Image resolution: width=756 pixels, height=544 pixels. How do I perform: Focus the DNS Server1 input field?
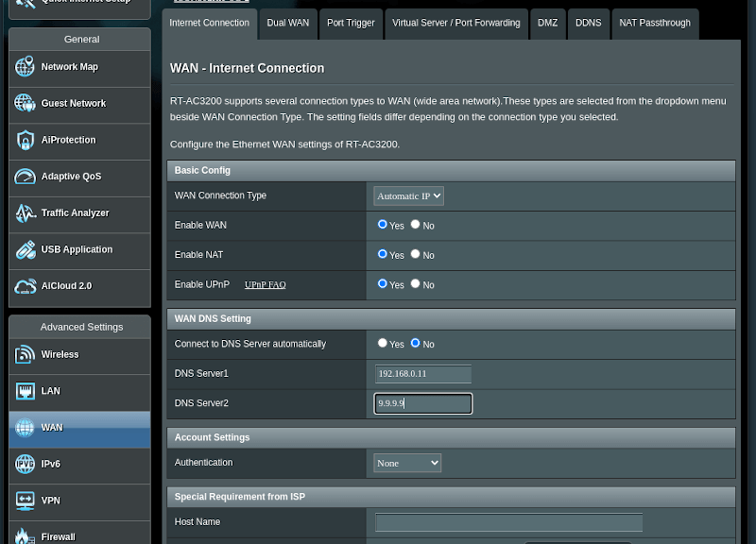(422, 374)
